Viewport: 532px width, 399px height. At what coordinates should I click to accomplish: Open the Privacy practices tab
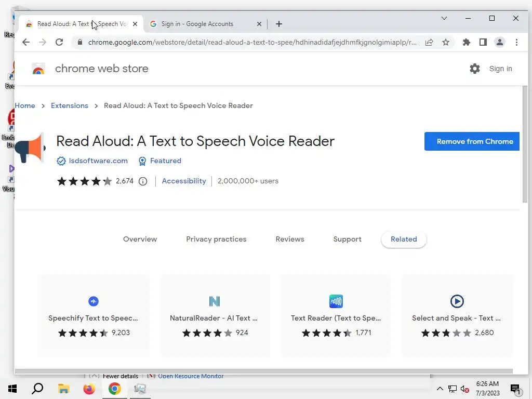click(216, 239)
